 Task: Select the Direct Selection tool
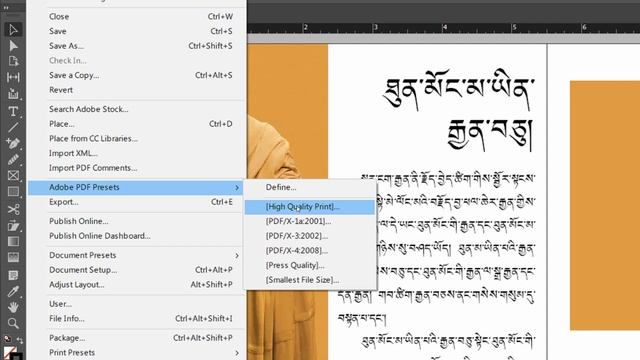[13, 45]
